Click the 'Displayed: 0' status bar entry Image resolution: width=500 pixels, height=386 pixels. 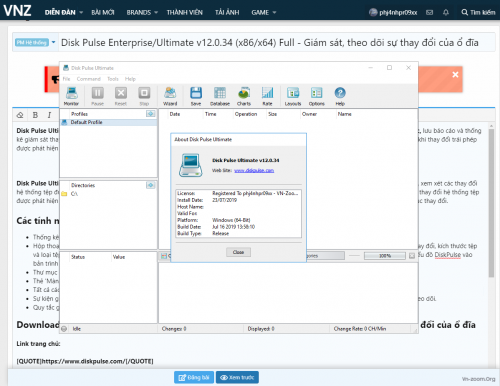point(261,329)
